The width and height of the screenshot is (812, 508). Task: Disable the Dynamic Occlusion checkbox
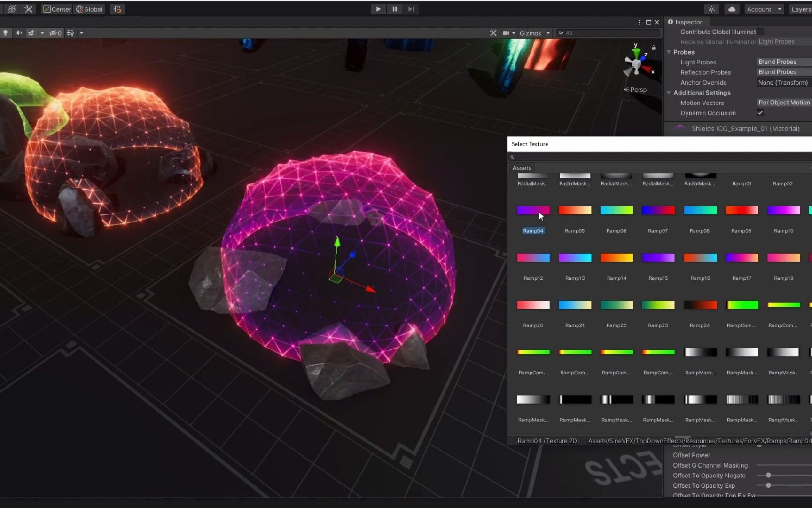tap(760, 113)
